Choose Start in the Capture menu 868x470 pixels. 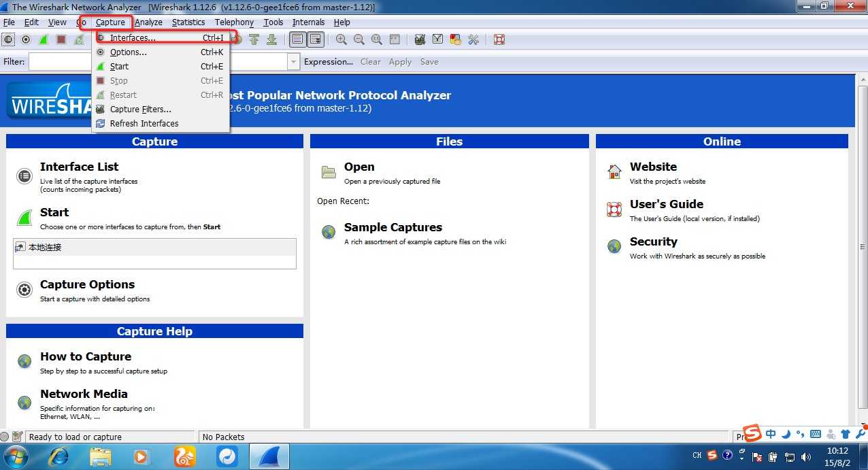point(161,67)
